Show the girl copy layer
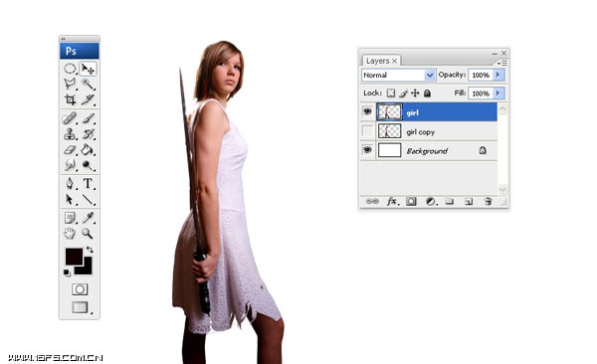597x364 pixels. (367, 131)
